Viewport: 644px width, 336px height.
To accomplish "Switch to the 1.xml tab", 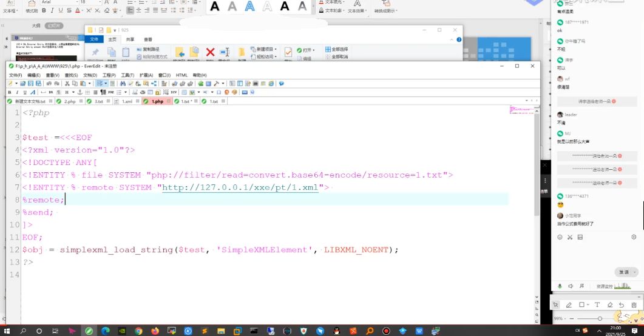I will [x=127, y=101].
